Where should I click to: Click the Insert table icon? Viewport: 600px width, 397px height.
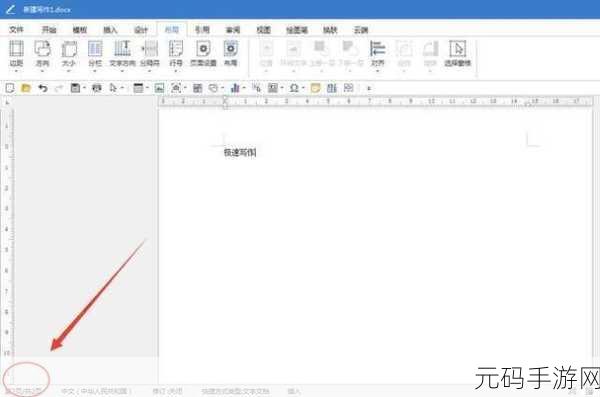[138, 88]
